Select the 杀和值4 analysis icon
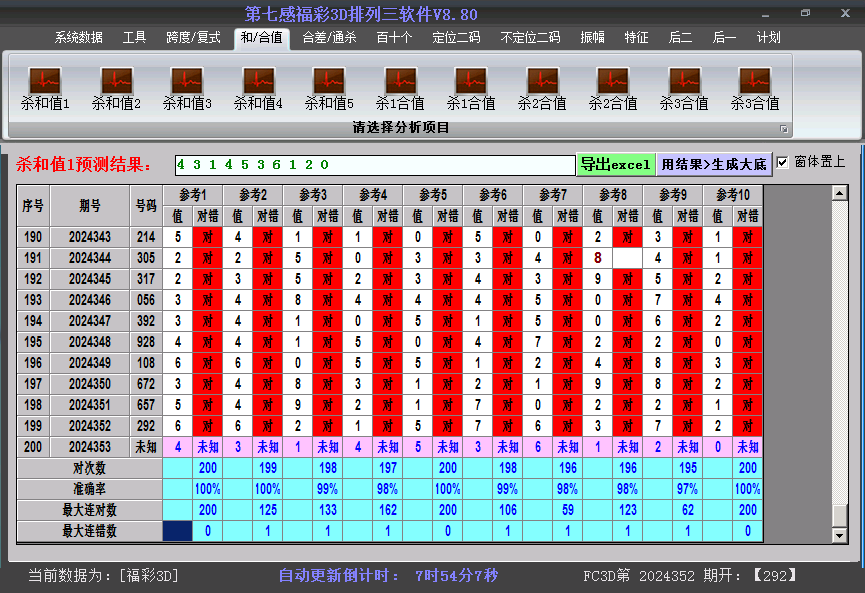 (258, 89)
